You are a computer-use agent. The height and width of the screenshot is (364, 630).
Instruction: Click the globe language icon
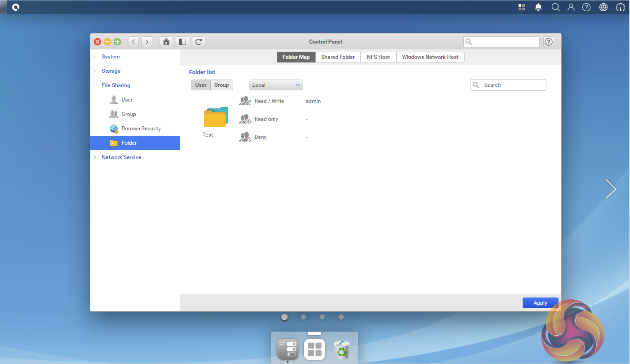point(603,7)
